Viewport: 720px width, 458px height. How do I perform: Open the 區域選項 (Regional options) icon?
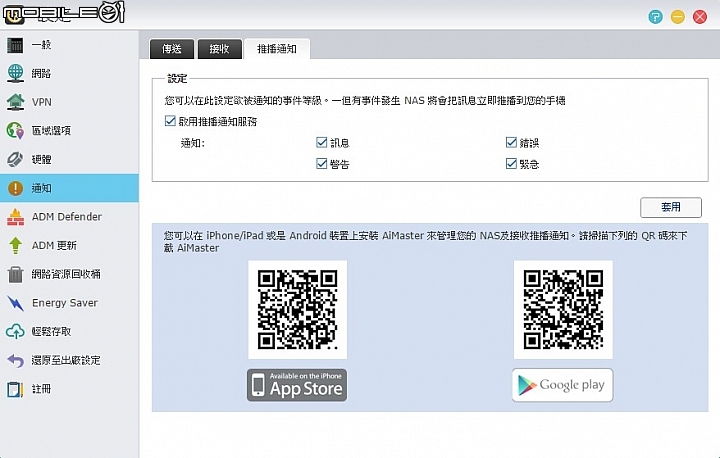coord(15,131)
